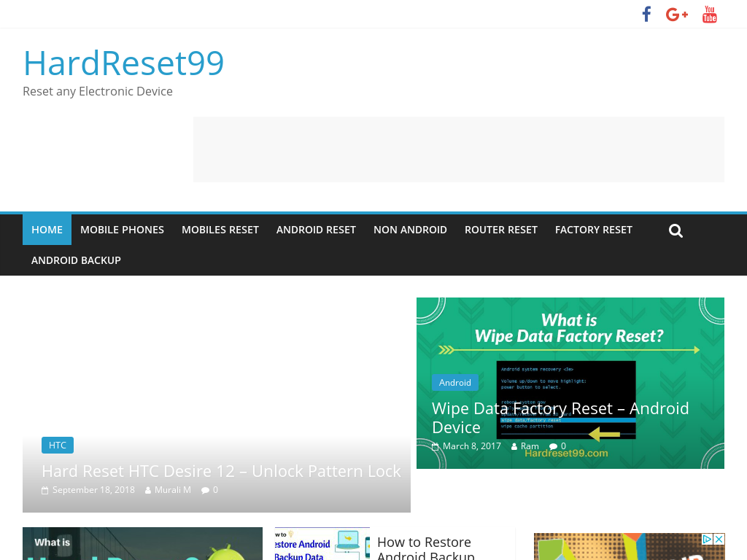This screenshot has height=560, width=747.
Task: Click calendar icon beside March 8, 2017
Action: pos(435,446)
